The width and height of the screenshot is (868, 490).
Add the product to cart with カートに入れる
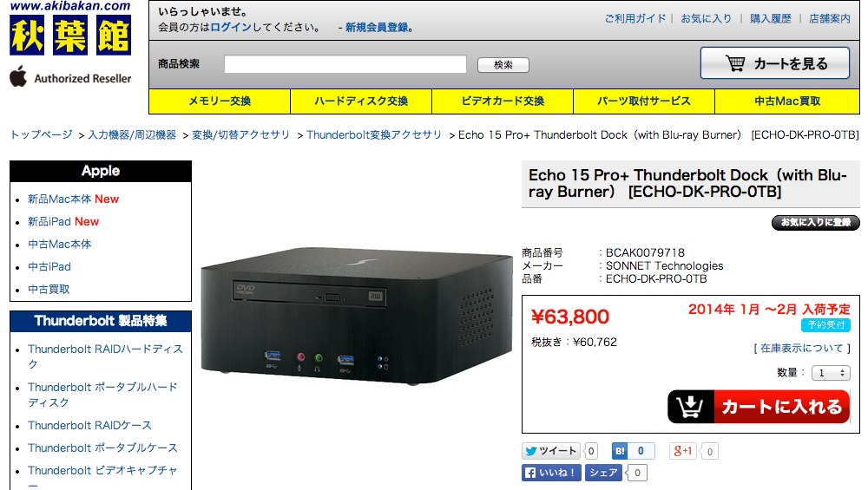759,407
